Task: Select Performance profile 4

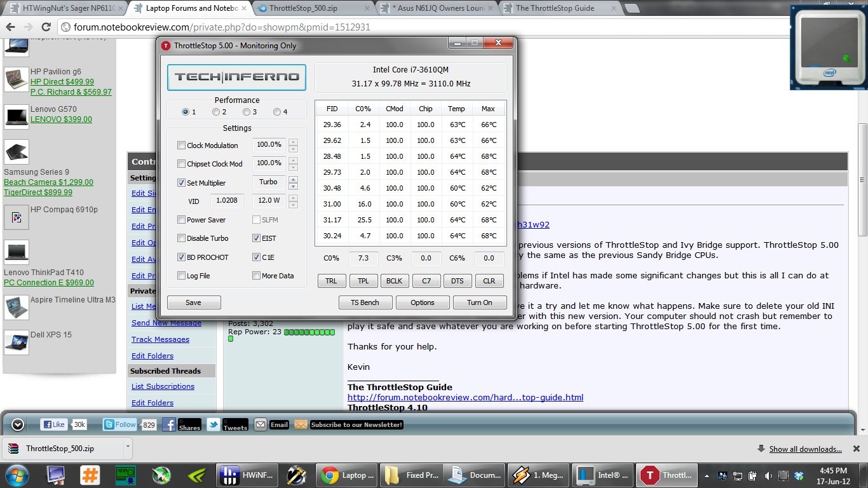Action: coord(277,112)
